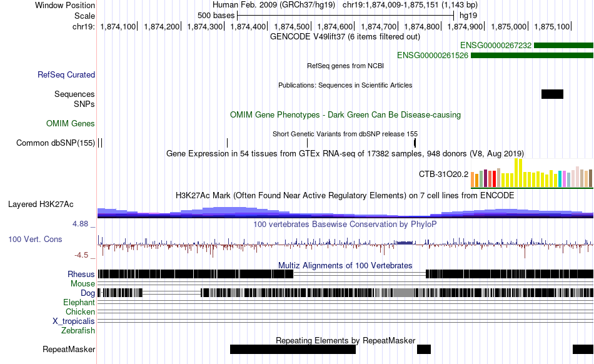Click the H3K27Ac Mark track title
The image size is (594, 364).
[345, 196]
